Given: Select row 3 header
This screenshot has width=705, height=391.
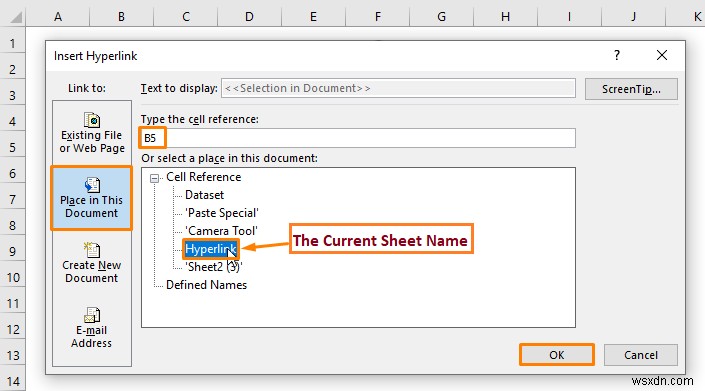Looking at the screenshot, I should [13, 96].
